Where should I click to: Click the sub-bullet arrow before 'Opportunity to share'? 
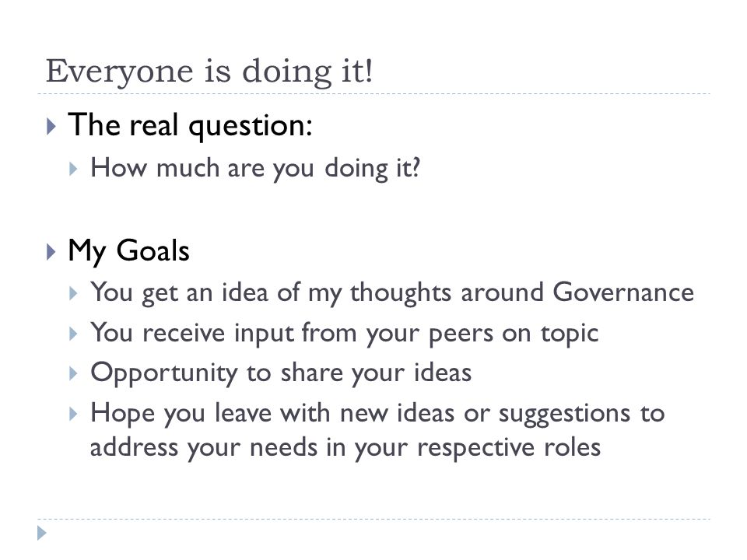[x=73, y=373]
